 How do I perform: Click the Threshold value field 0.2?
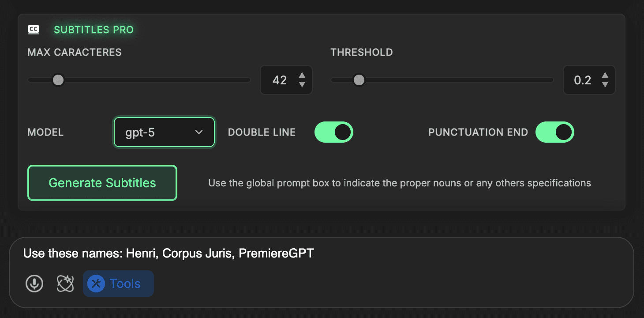click(x=582, y=80)
